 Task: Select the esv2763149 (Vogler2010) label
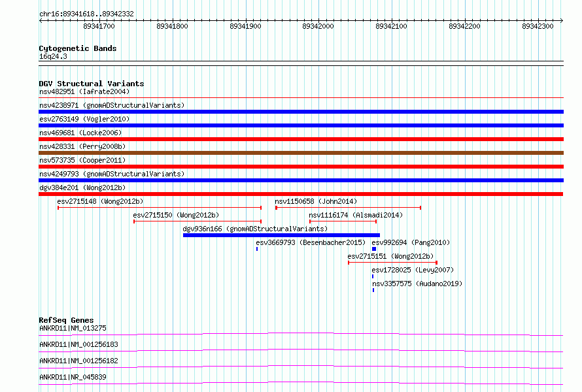point(84,119)
